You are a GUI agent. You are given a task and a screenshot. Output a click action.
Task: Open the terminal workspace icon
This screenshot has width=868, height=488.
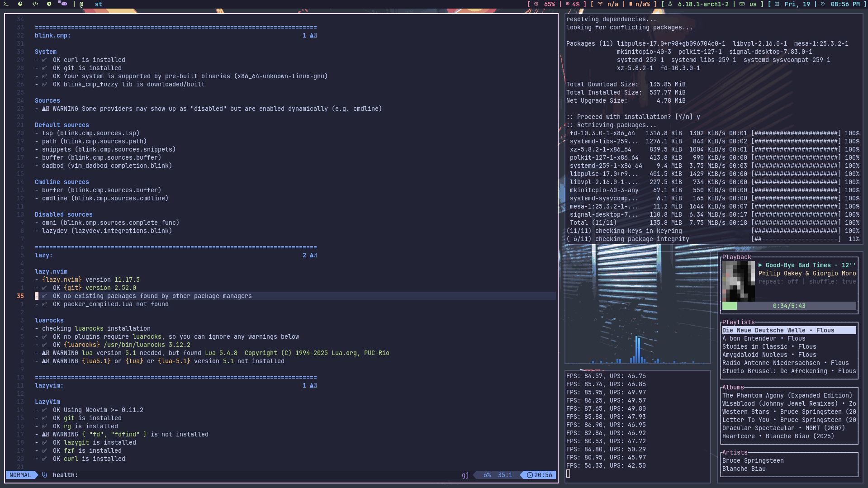[x=6, y=4]
